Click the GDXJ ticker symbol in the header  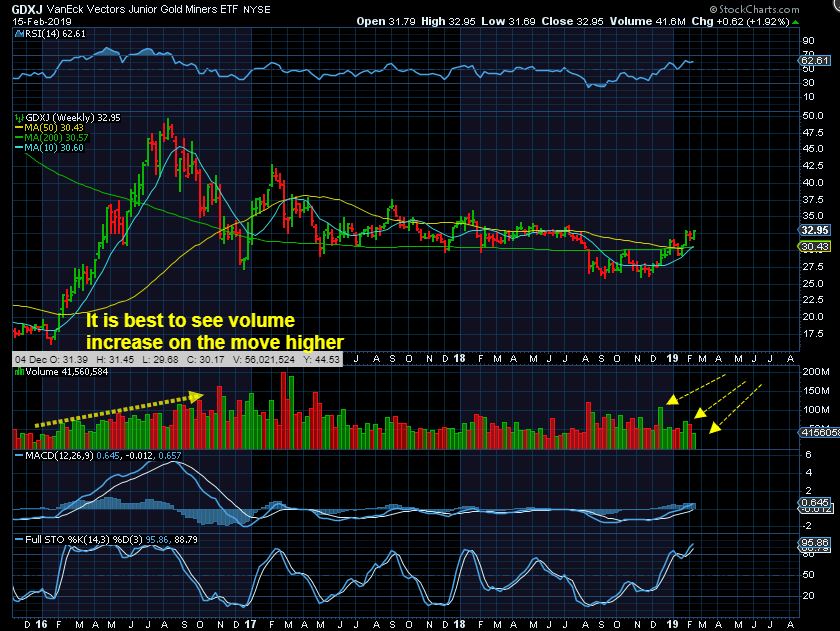click(x=27, y=9)
